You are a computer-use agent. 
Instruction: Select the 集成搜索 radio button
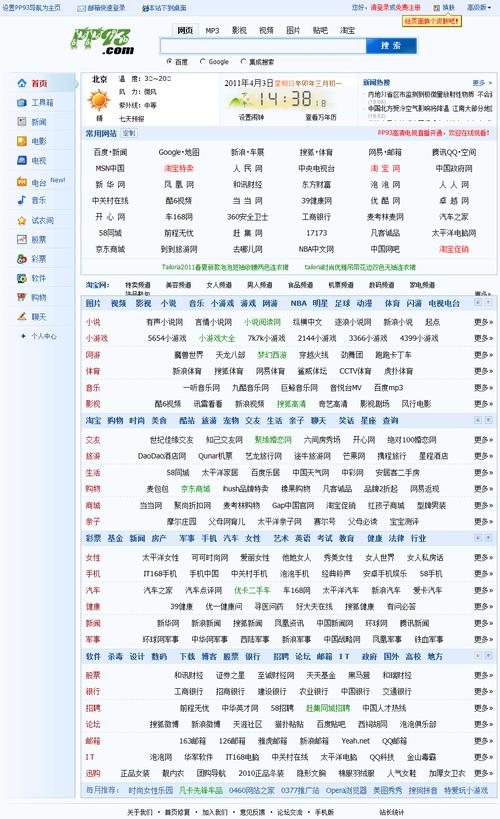point(243,61)
